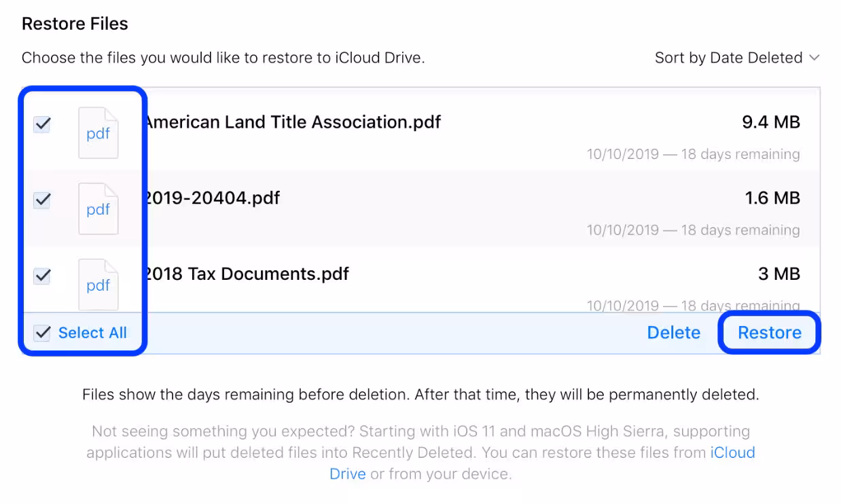This screenshot has height=504, width=841.
Task: Click the pdf icon for 2018 Tax Documents
Action: (x=99, y=284)
